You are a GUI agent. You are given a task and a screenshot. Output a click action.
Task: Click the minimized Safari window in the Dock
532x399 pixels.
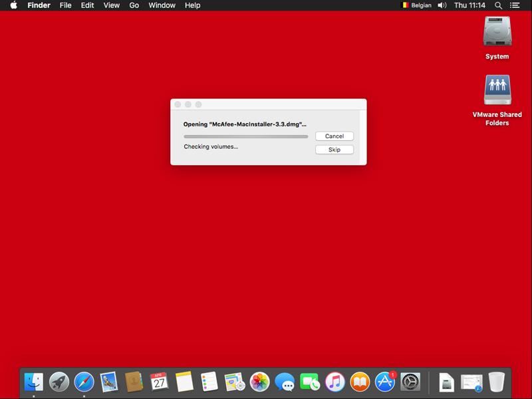click(471, 382)
